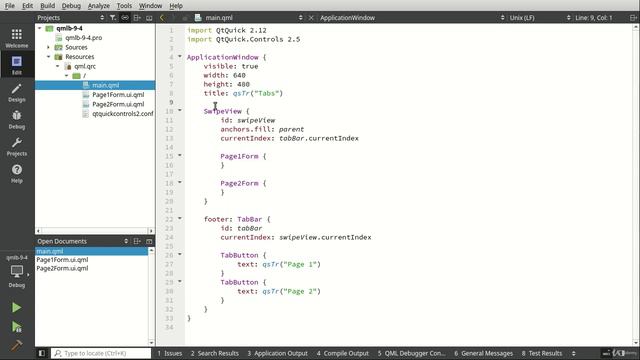Collapse the Resources folder
This screenshot has width=640, height=360.
pos(49,57)
